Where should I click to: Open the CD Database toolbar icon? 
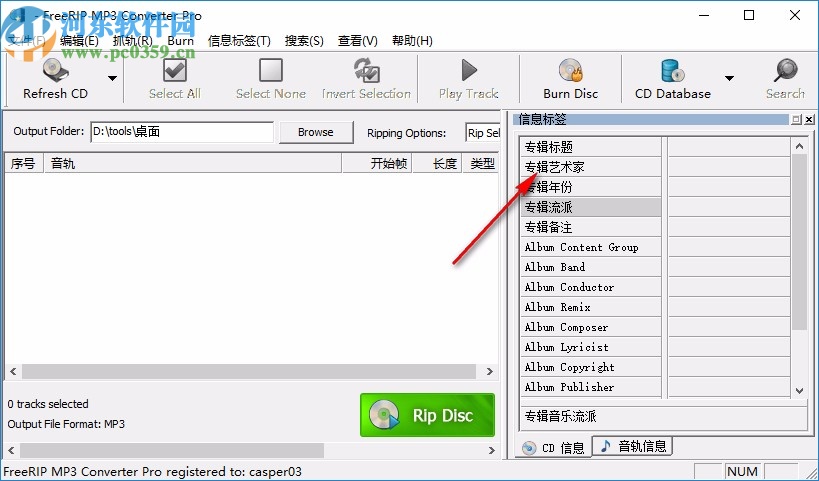[673, 71]
